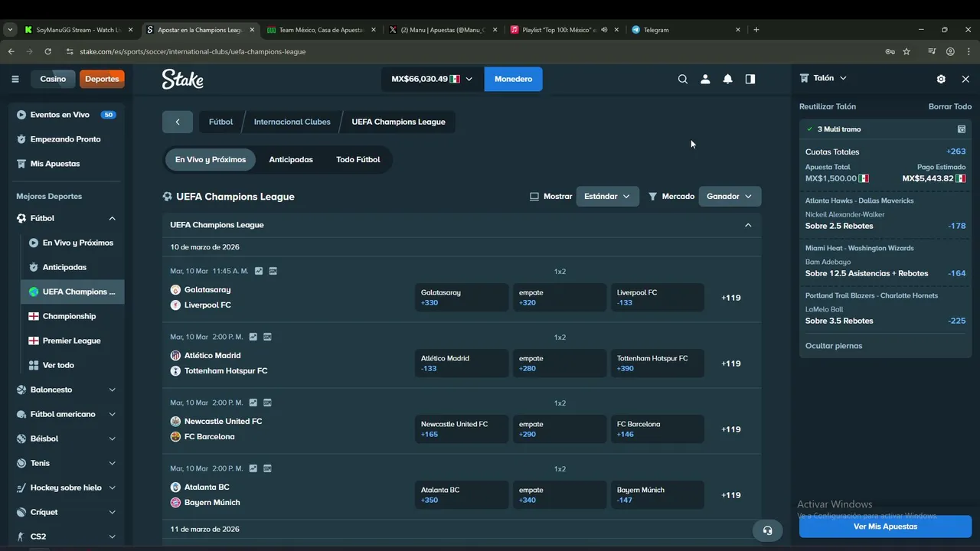Open the Talón dropdown in bet slip
This screenshot has width=980, height=551.
[x=824, y=78]
